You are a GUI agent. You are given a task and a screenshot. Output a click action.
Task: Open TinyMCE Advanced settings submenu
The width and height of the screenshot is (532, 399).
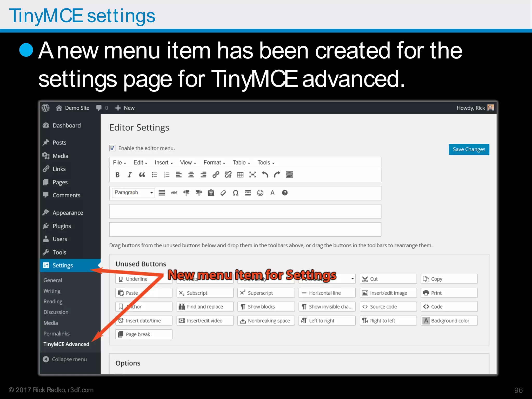pyautogui.click(x=66, y=344)
